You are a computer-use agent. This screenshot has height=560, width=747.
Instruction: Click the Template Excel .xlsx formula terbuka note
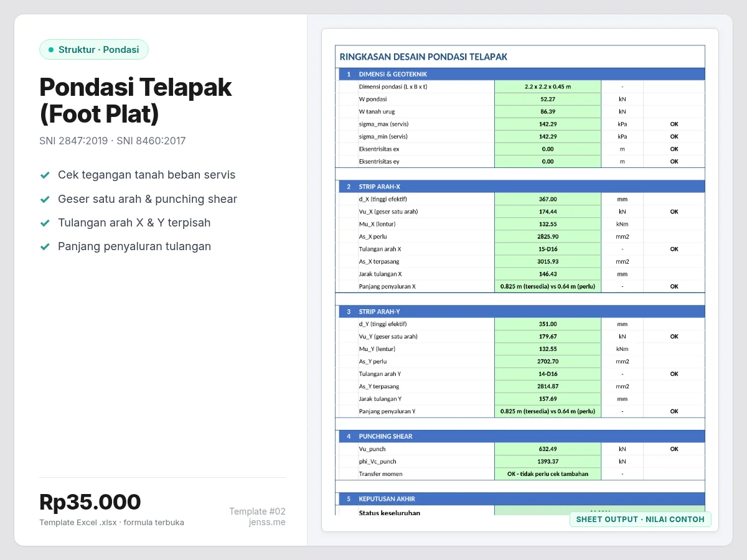111,523
